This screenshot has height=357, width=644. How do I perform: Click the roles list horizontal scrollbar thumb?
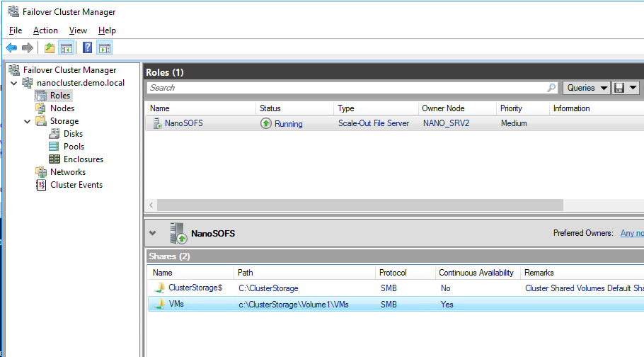tap(360, 205)
